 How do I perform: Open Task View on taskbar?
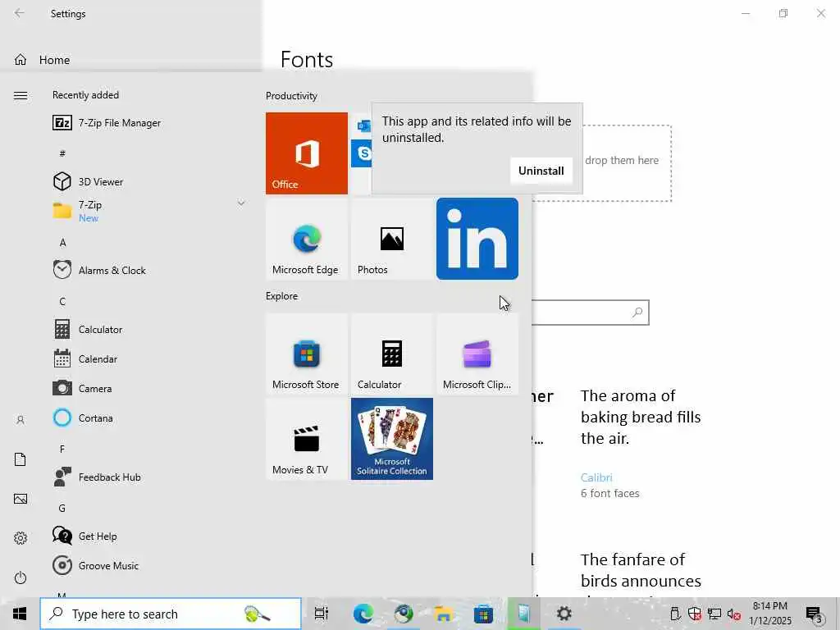[322, 614]
